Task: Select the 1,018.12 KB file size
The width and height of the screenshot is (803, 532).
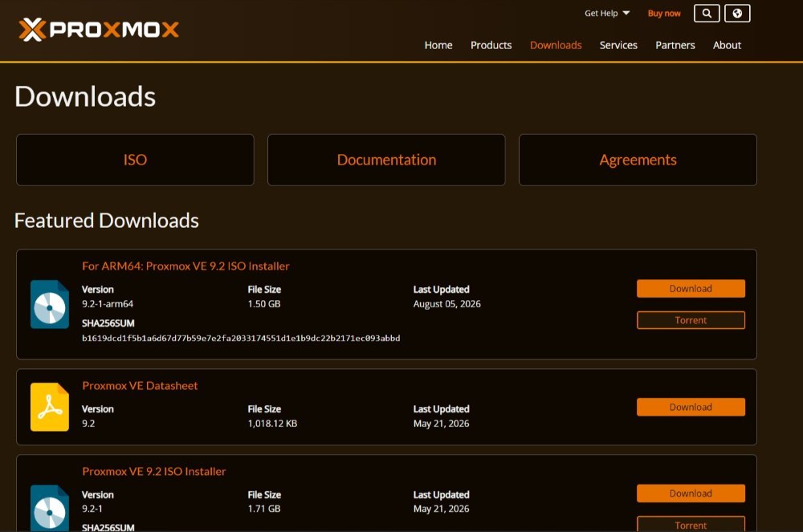Action: [272, 424]
